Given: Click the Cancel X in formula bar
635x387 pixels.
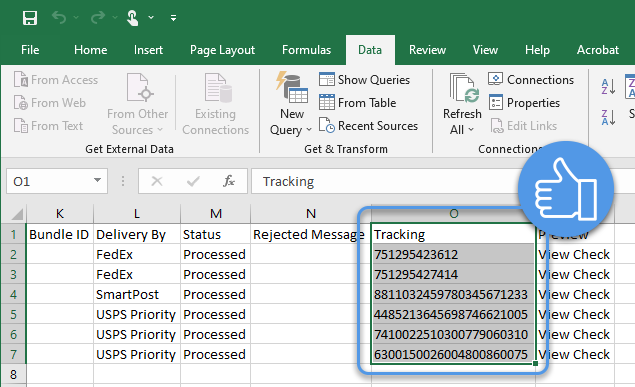Looking at the screenshot, I should pos(157,181).
